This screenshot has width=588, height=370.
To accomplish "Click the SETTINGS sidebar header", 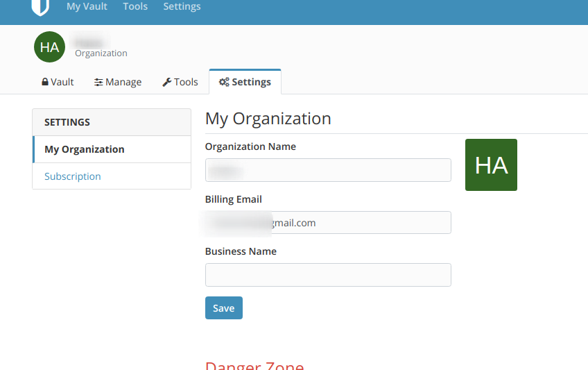I will pyautogui.click(x=112, y=122).
